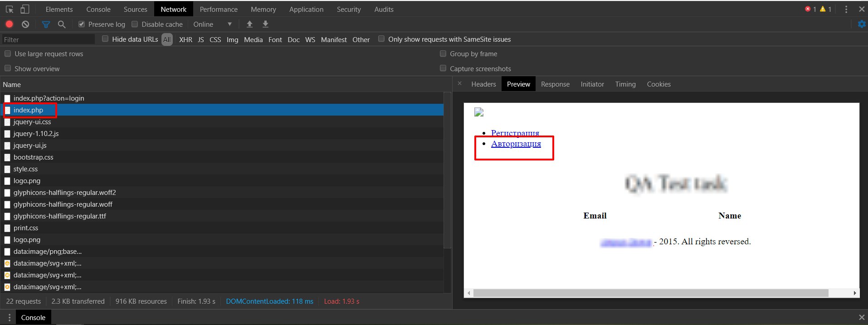The width and height of the screenshot is (868, 325).
Task: Click the Авторизация link in preview
Action: (516, 144)
